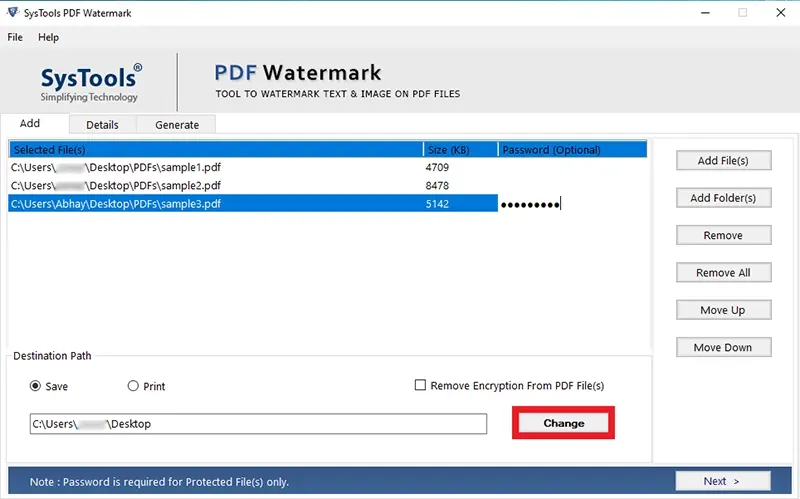Click the Remove All button
The image size is (800, 499).
tap(723, 272)
